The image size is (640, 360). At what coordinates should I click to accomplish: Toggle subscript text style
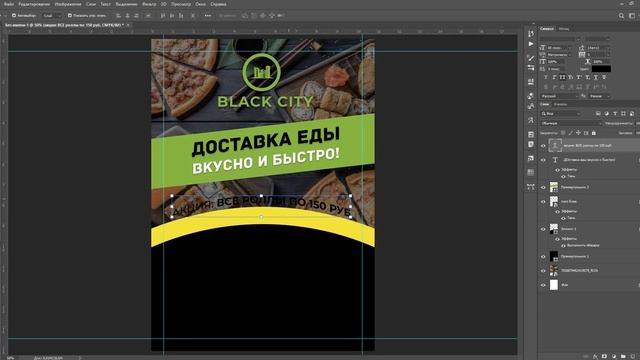[x=587, y=78]
